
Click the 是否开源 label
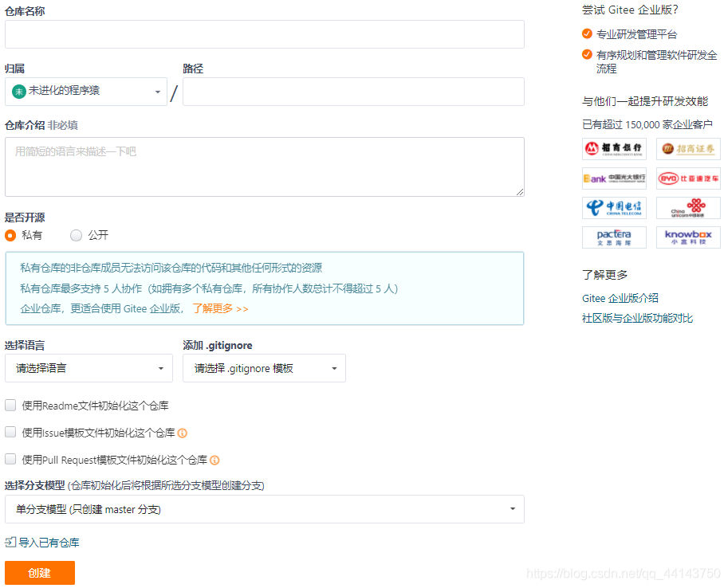coord(25,218)
